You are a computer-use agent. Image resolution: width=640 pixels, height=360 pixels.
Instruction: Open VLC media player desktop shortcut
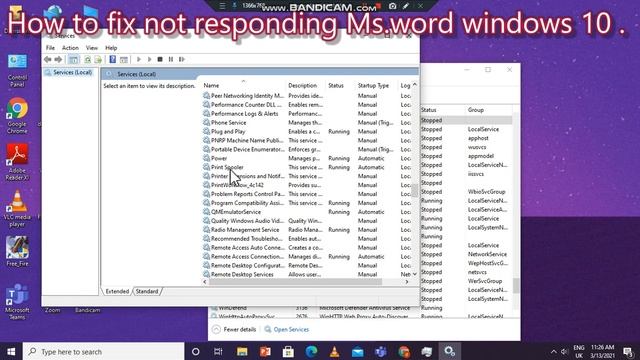pyautogui.click(x=17, y=209)
